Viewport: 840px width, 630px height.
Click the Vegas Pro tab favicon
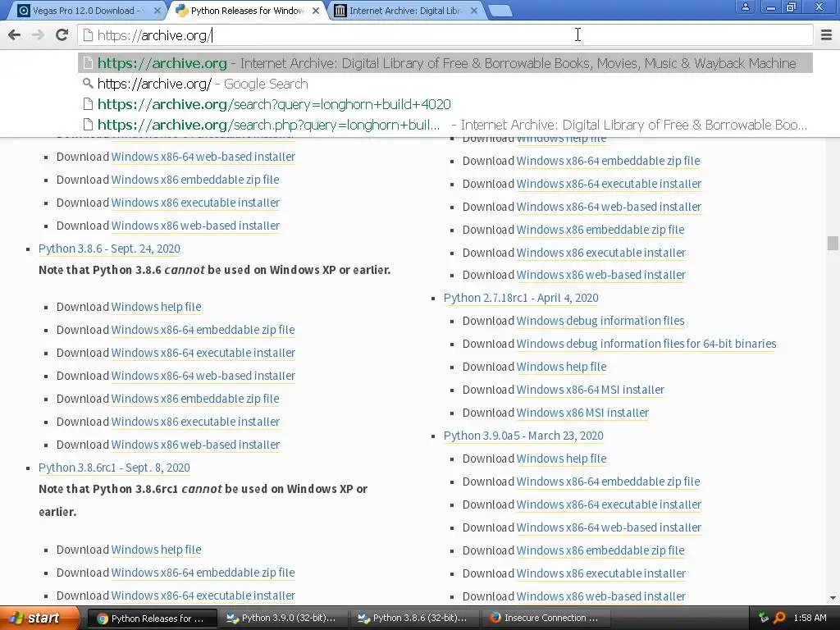click(x=24, y=11)
